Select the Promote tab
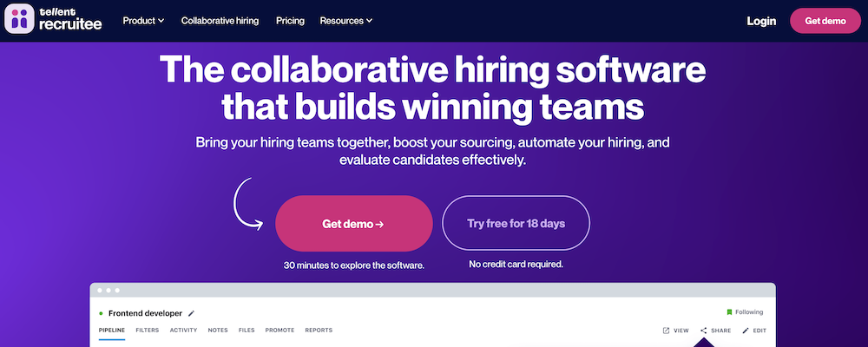This screenshot has height=347, width=868. [279, 331]
